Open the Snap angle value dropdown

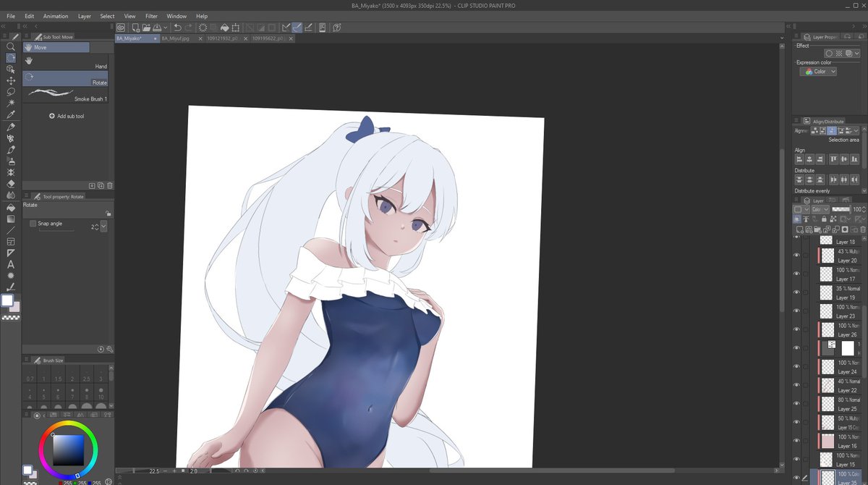103,227
